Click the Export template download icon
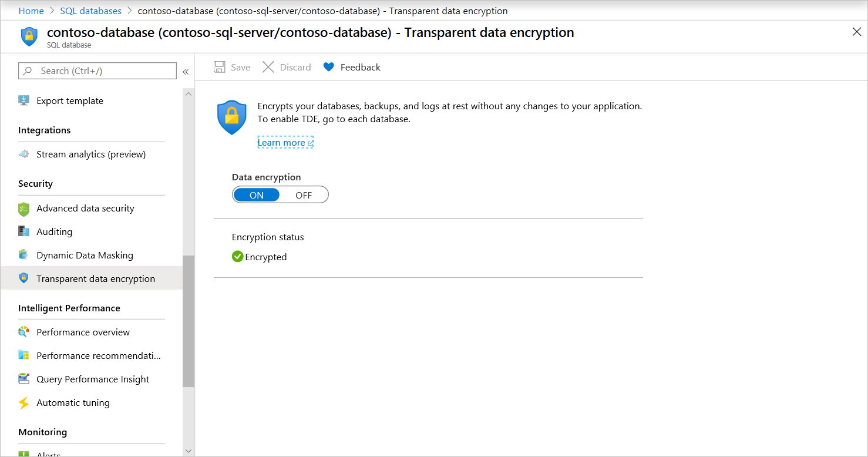Viewport: 868px width, 457px height. pos(23,100)
